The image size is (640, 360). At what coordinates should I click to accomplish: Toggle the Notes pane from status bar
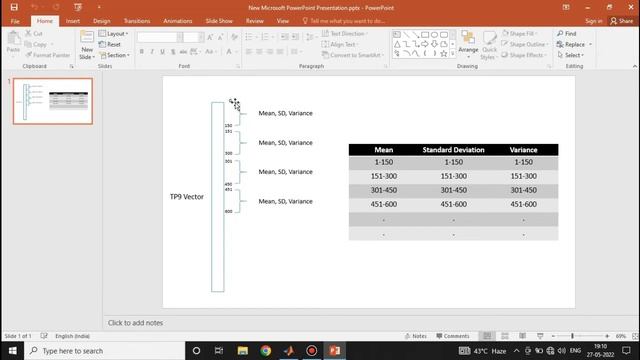point(416,336)
